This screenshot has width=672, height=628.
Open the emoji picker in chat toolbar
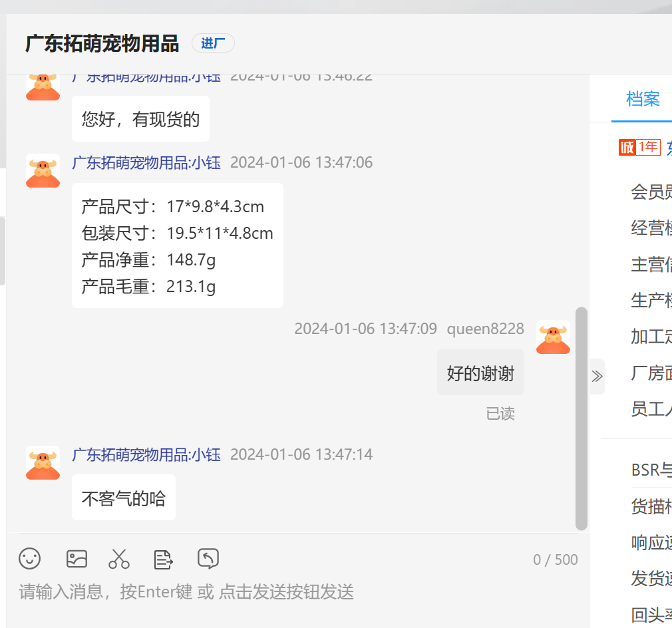(x=30, y=559)
